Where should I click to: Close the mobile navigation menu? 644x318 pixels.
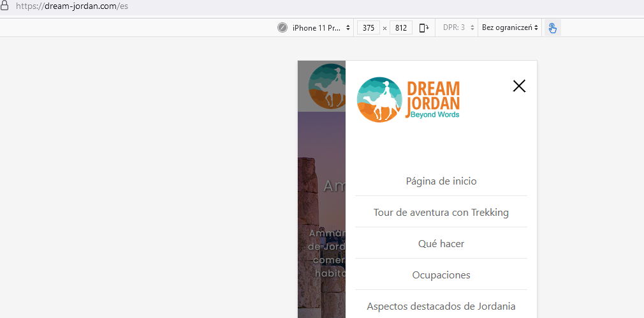pyautogui.click(x=519, y=86)
